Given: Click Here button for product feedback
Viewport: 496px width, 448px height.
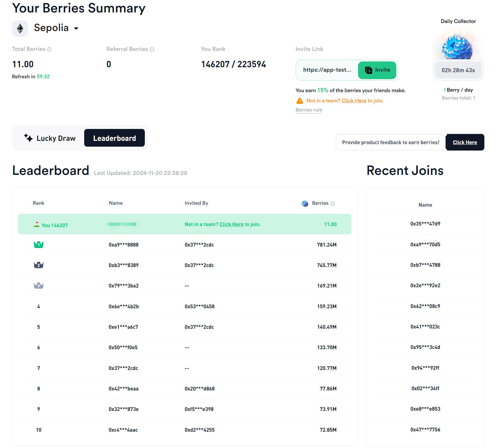Looking at the screenshot, I should point(465,143).
